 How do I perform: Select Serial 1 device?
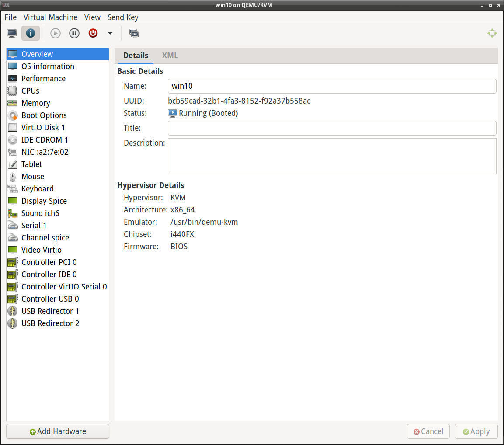point(58,225)
